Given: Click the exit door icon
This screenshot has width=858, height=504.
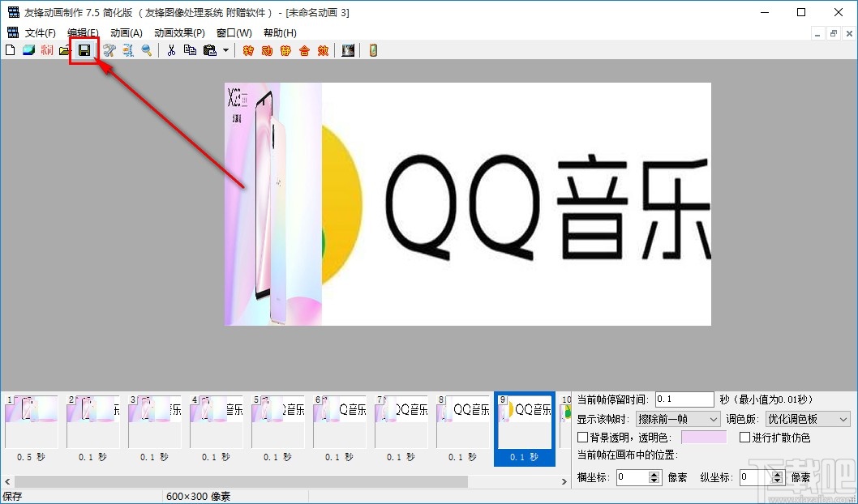Looking at the screenshot, I should [373, 50].
